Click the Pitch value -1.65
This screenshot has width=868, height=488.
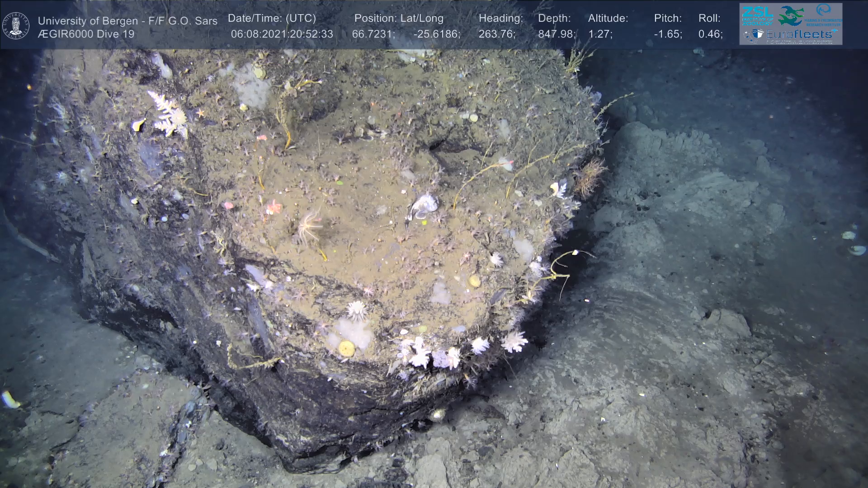click(668, 34)
